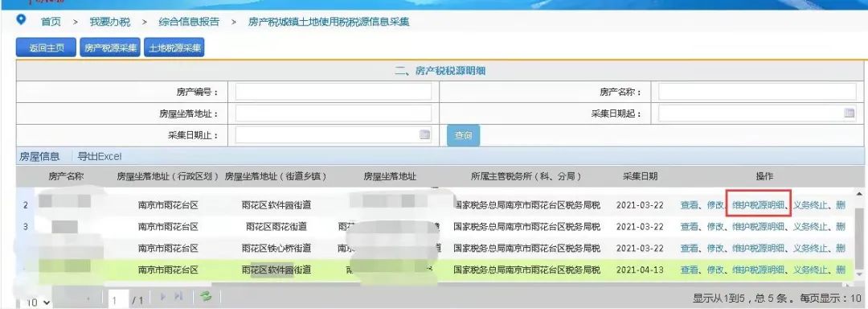This screenshot has height=309, width=868.
Task: Open 维护税源明细 in row 2
Action: tap(759, 205)
